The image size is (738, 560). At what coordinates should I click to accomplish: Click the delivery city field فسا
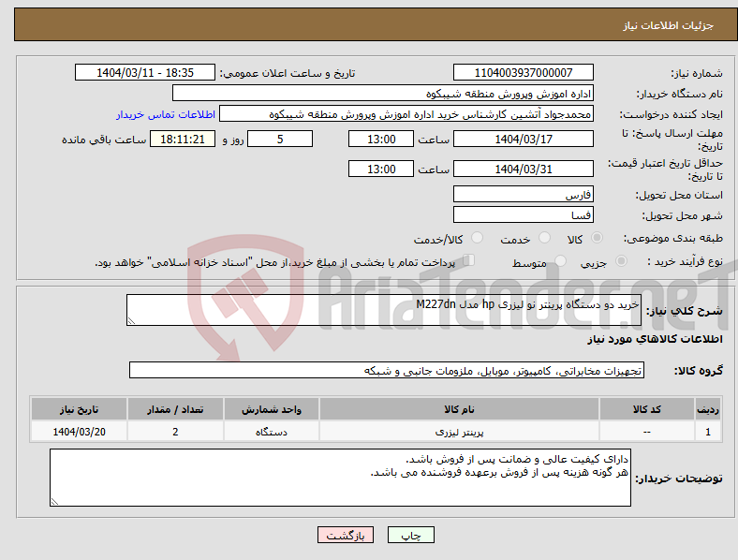point(523,215)
